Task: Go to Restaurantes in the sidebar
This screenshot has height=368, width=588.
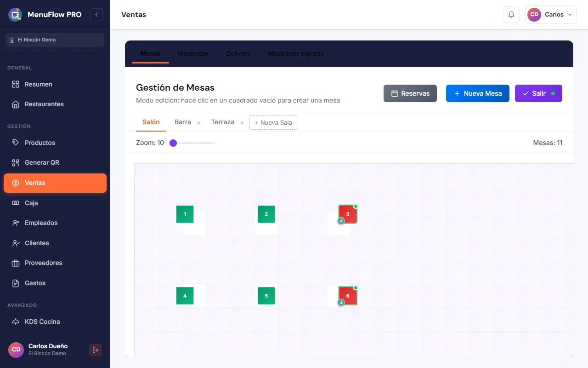Action: (x=55, y=104)
